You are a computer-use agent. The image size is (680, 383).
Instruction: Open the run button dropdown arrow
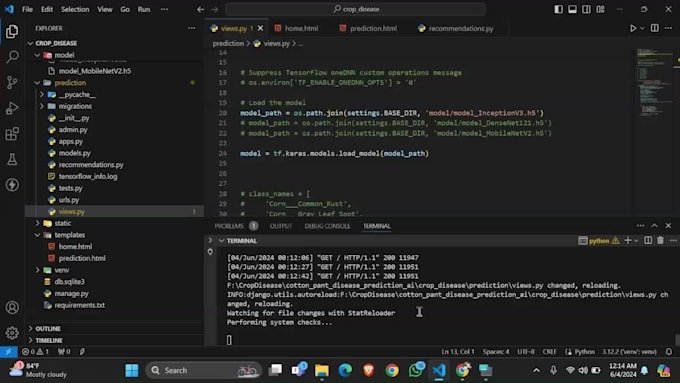(x=642, y=28)
